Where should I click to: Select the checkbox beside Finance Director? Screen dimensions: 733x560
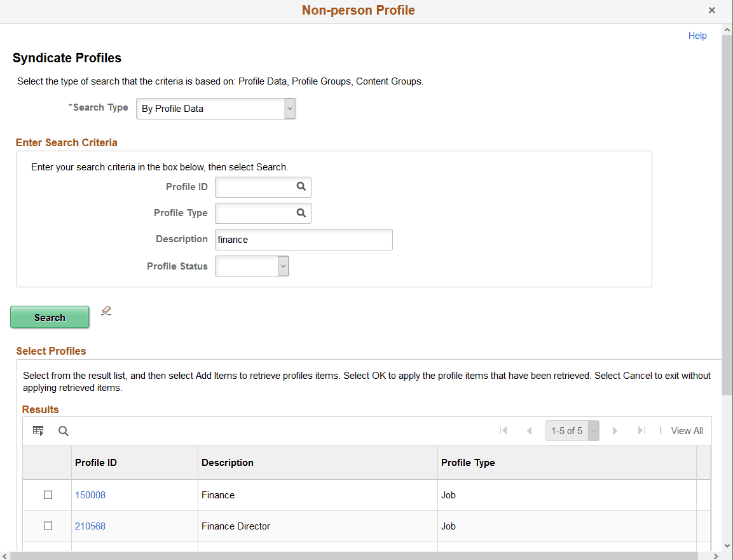48,526
